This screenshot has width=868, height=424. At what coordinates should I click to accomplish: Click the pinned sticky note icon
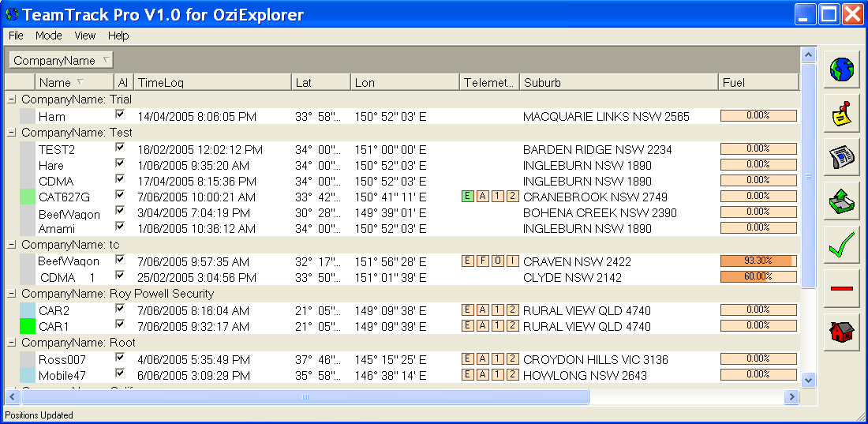pos(841,114)
